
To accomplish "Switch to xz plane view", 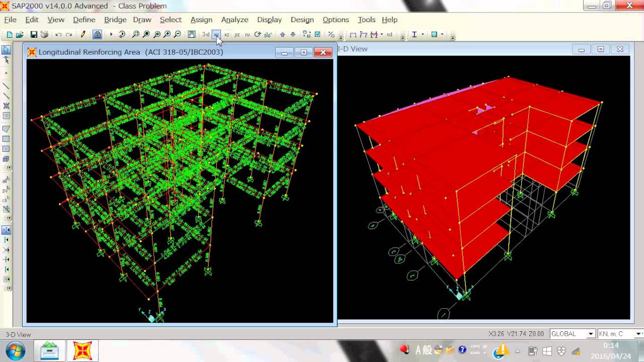I will pyautogui.click(x=227, y=35).
